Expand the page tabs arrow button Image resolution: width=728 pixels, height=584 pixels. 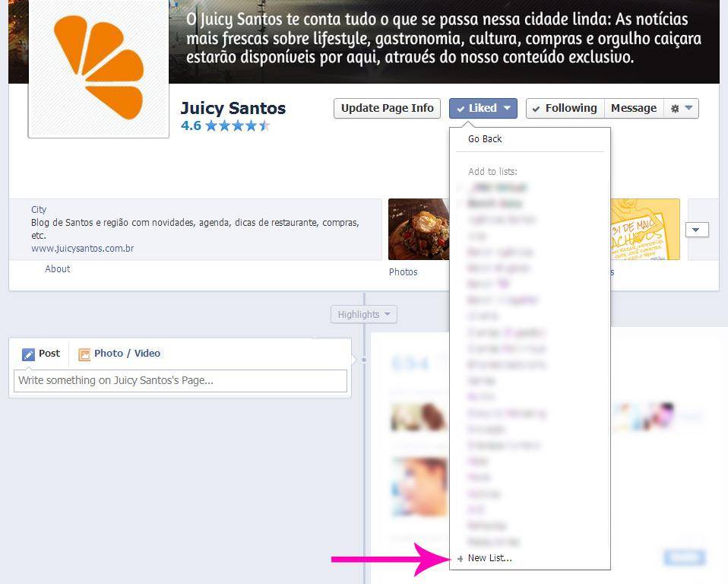697,230
